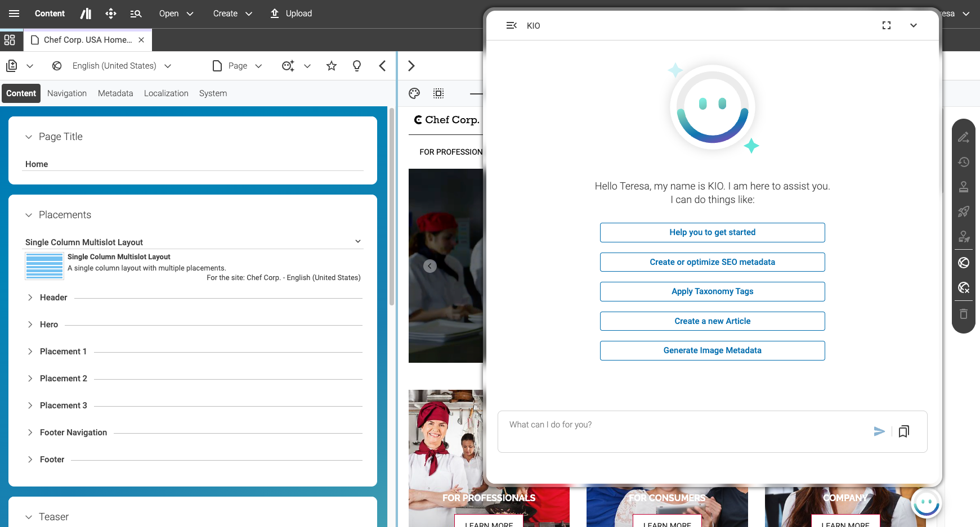The image size is (980, 527).
Task: Click Create or optimize SEO metadata
Action: (713, 262)
